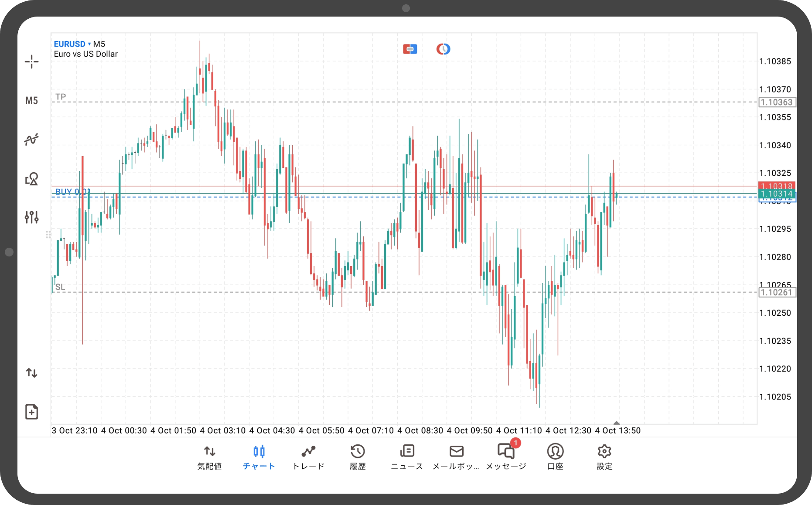The width and height of the screenshot is (812, 505).
Task: Open the メッセージ messages tab
Action: [x=506, y=457]
